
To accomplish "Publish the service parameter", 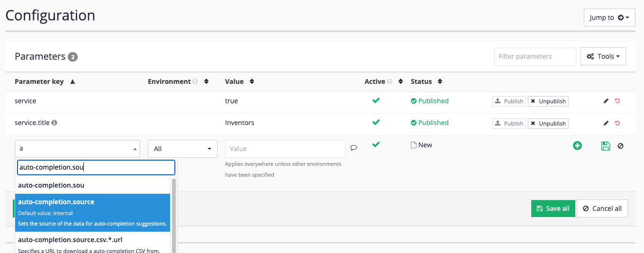I will click(x=509, y=101).
